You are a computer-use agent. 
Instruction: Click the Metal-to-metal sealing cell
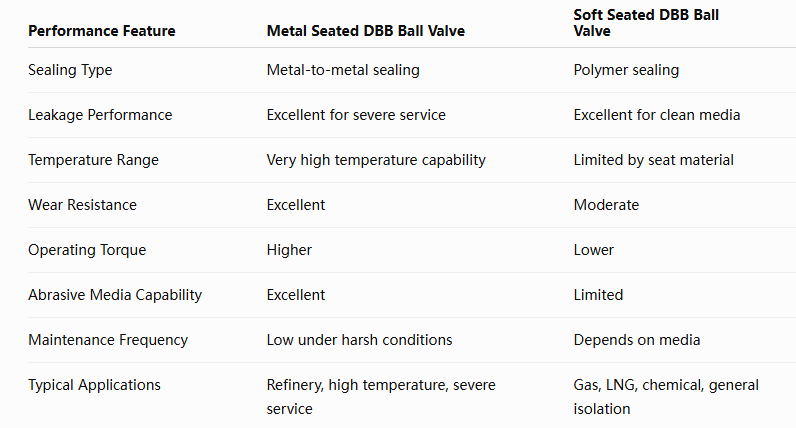click(x=343, y=70)
